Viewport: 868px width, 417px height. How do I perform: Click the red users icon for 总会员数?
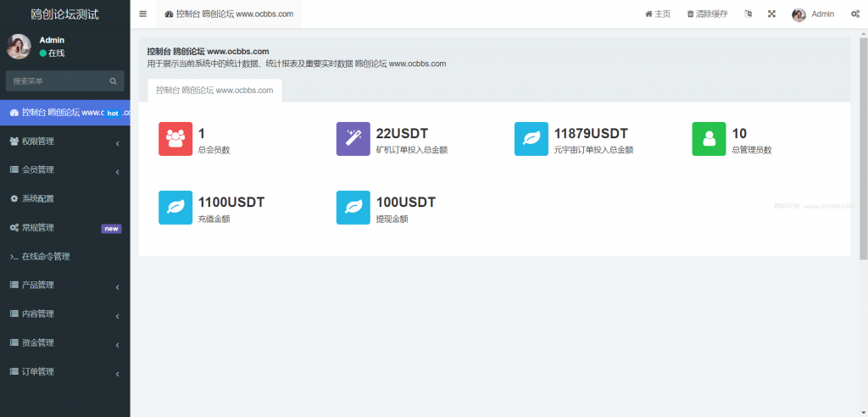point(175,139)
